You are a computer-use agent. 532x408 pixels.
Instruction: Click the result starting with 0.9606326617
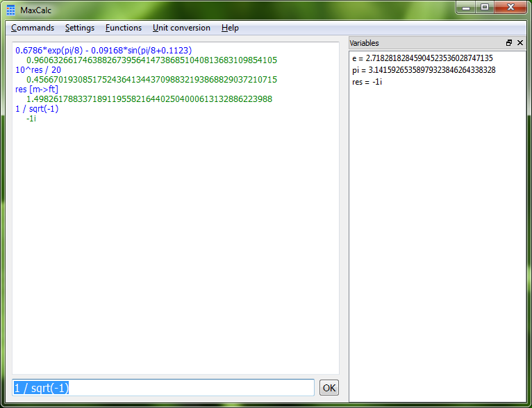151,60
